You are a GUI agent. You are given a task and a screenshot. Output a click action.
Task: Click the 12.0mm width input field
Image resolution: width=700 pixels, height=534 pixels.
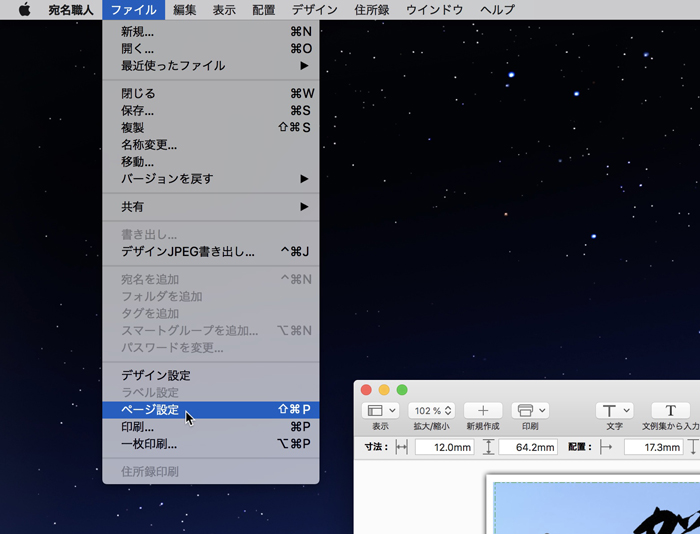(445, 447)
